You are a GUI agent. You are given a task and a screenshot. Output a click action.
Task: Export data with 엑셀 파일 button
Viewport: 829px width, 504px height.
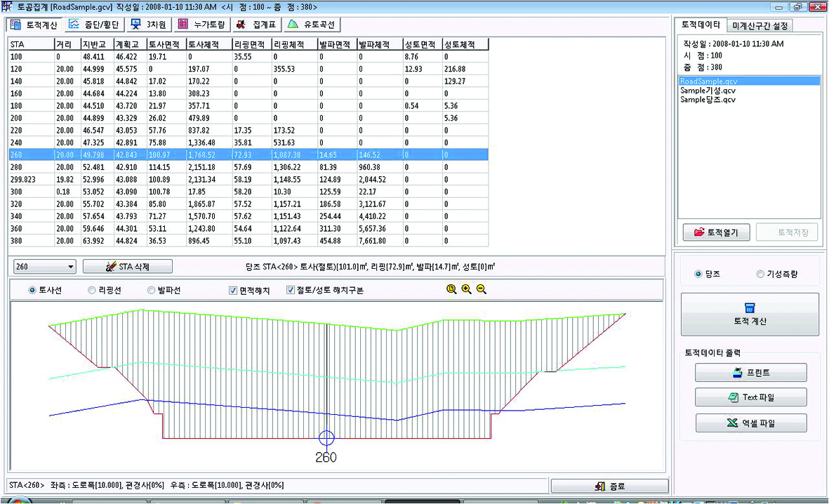750,423
